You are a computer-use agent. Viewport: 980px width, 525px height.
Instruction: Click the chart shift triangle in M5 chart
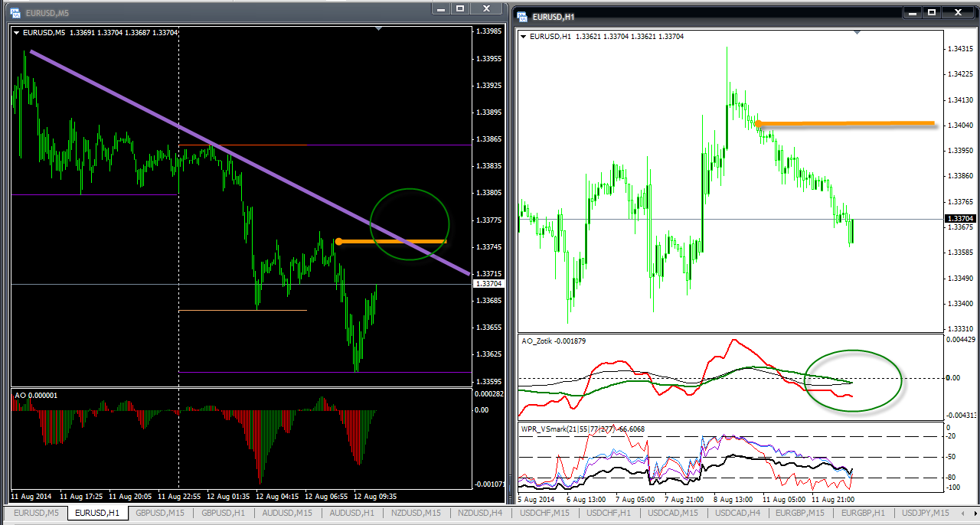(x=378, y=28)
